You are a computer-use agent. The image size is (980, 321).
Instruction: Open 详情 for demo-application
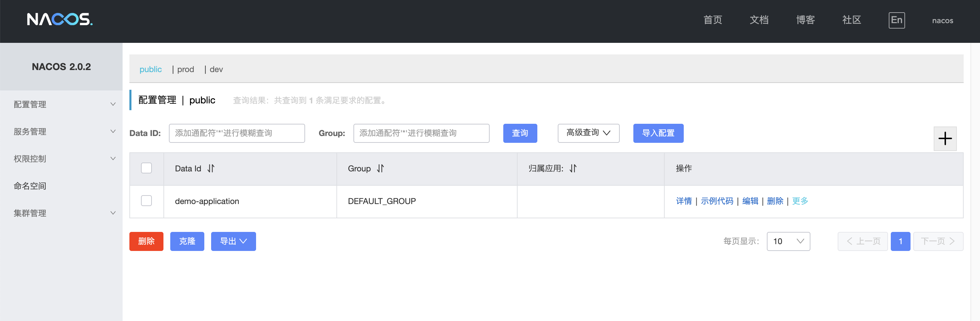click(x=684, y=201)
